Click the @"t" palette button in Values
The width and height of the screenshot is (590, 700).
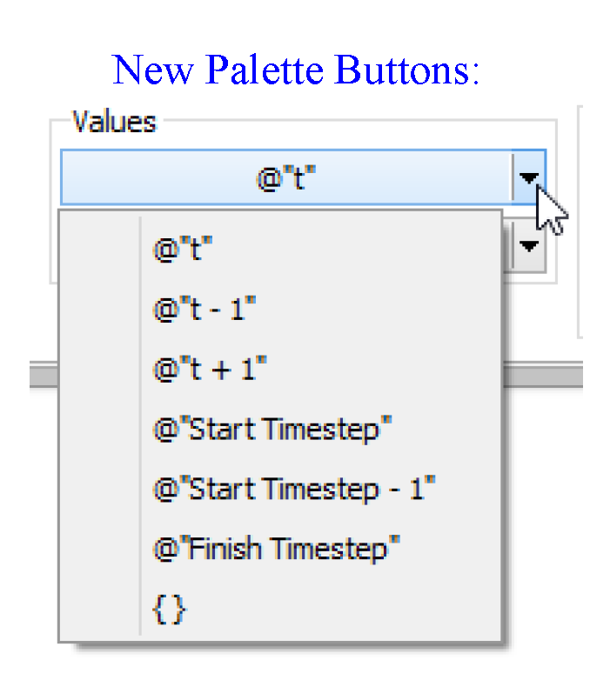point(285,179)
